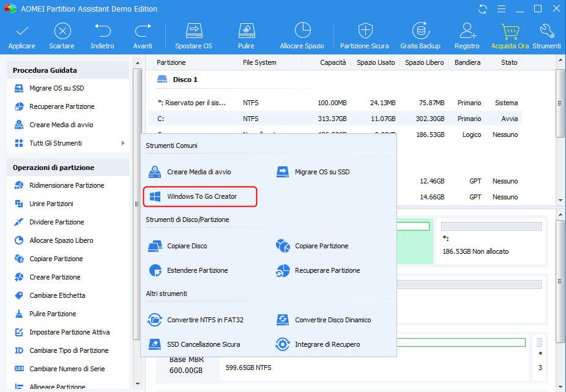Click the Operazioni di partizione header

pos(68,168)
